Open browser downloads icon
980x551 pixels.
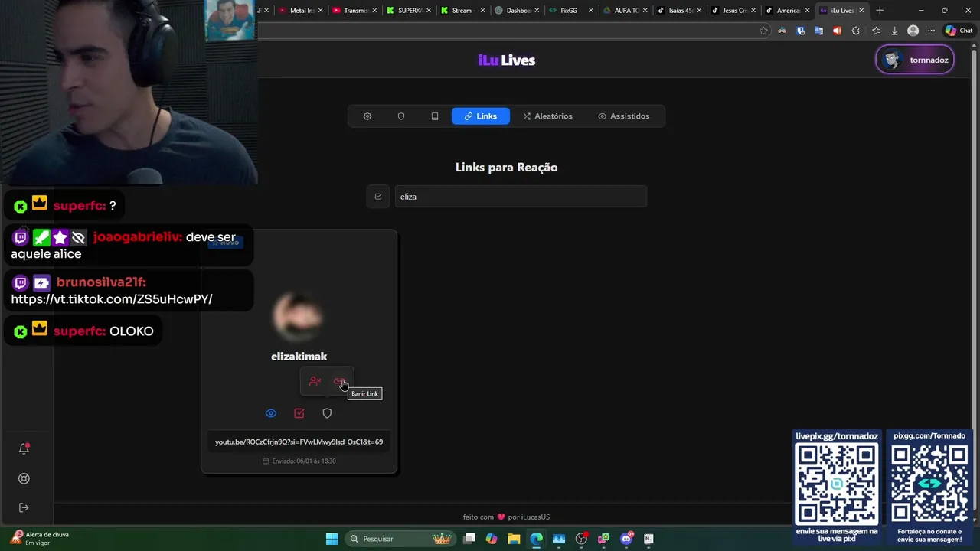(894, 31)
